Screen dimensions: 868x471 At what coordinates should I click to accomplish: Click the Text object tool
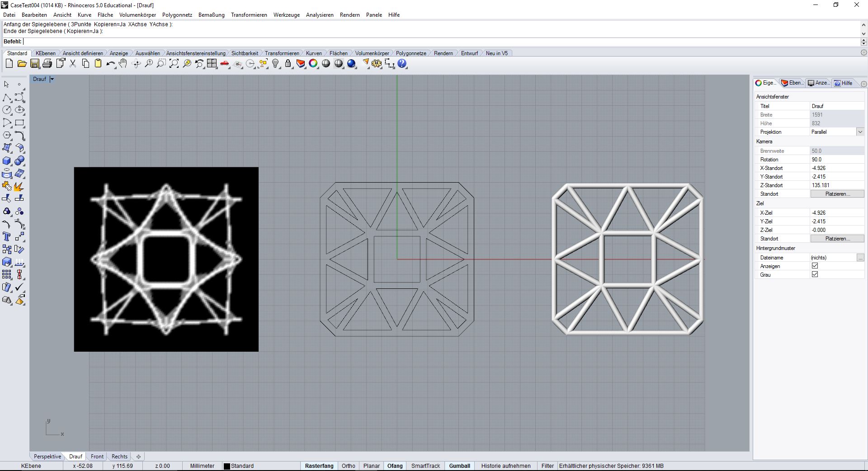point(7,237)
